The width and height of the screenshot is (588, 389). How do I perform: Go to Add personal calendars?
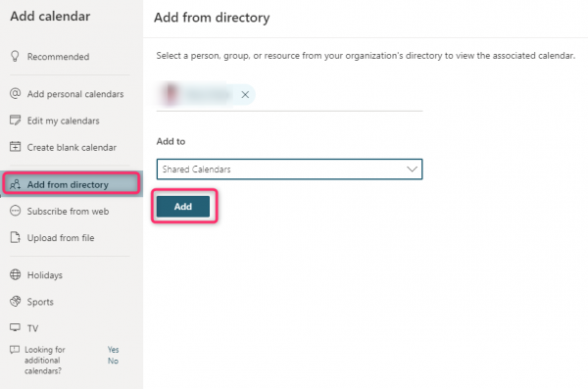[x=75, y=94]
